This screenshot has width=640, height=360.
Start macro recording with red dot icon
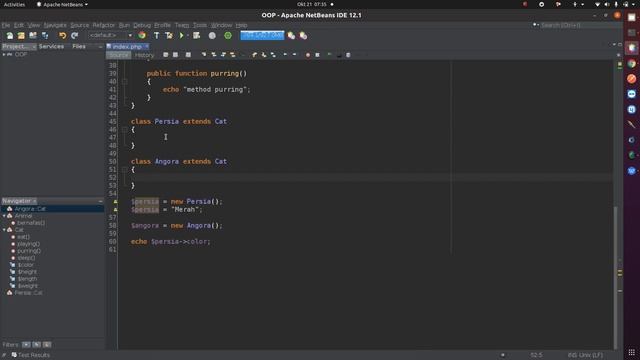pyautogui.click(x=308, y=55)
